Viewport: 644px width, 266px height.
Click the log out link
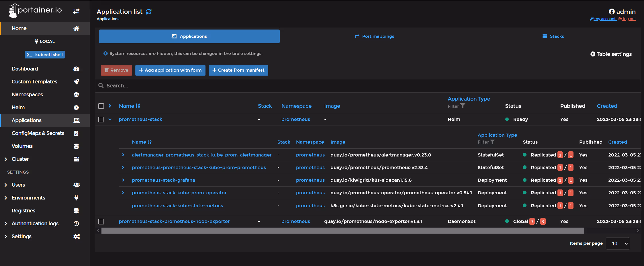coord(627,19)
